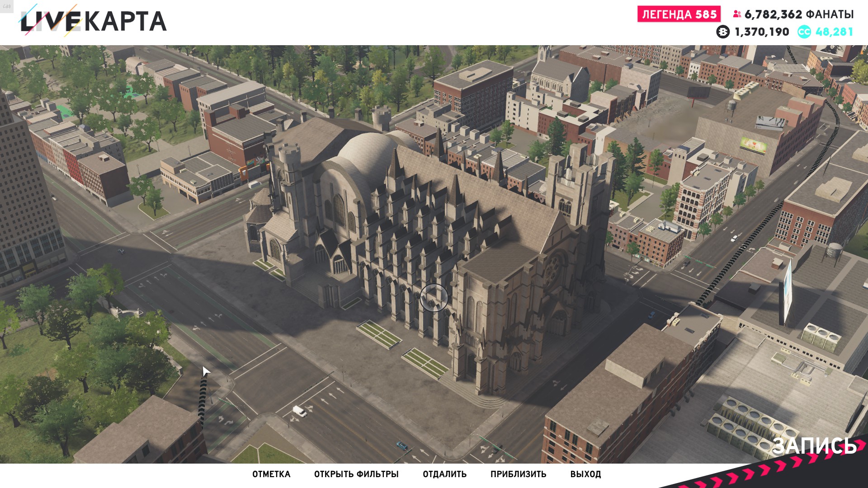The height and width of the screenshot is (488, 868).
Task: Click the ОТМЕТКА button
Action: (x=271, y=474)
